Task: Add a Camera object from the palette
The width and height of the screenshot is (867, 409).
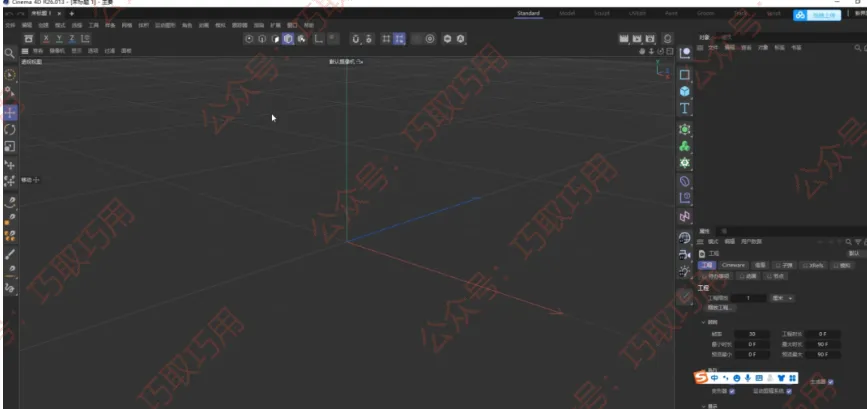Action: (685, 255)
